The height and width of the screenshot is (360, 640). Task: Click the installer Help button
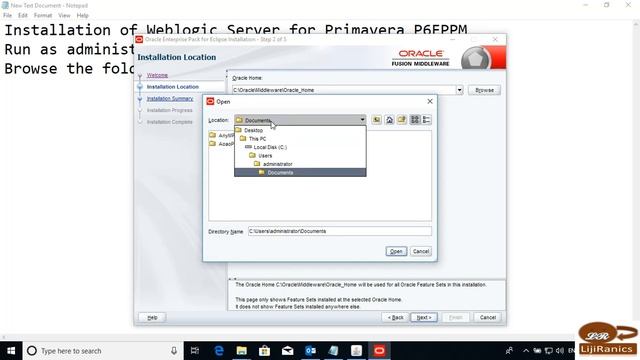(x=152, y=317)
